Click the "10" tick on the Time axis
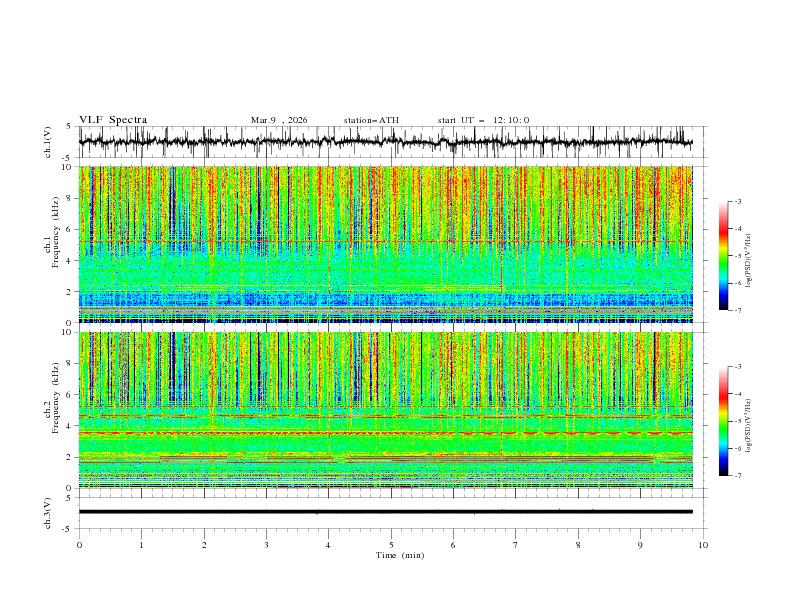The width and height of the screenshot is (792, 612). [703, 545]
